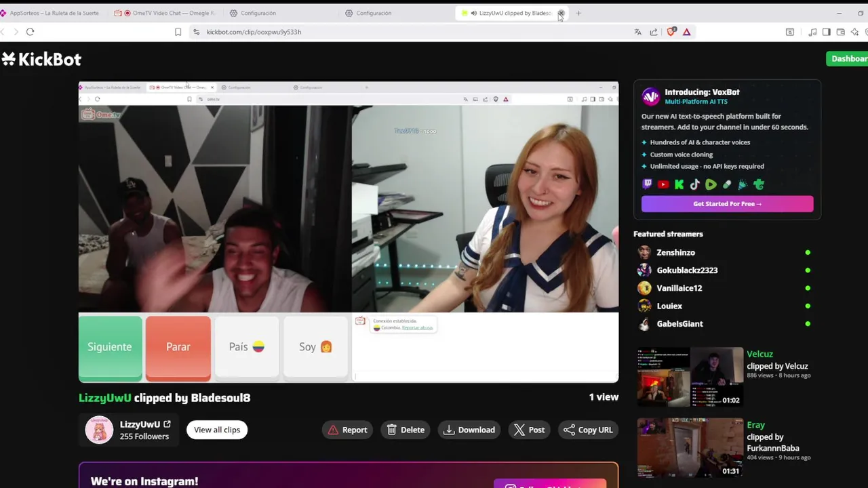Open the browser music playlist icon
868x488 pixels.
coord(812,32)
